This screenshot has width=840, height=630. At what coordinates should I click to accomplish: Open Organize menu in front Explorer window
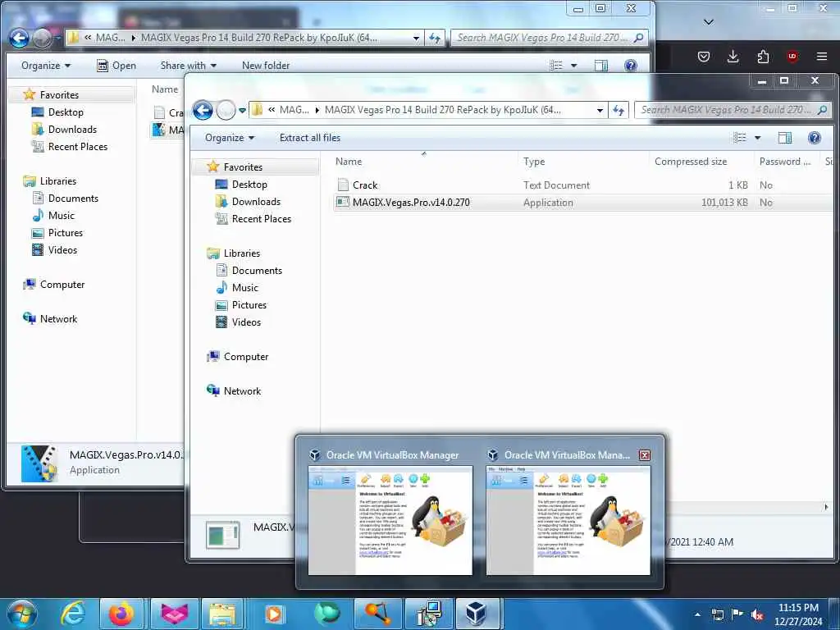[230, 138]
